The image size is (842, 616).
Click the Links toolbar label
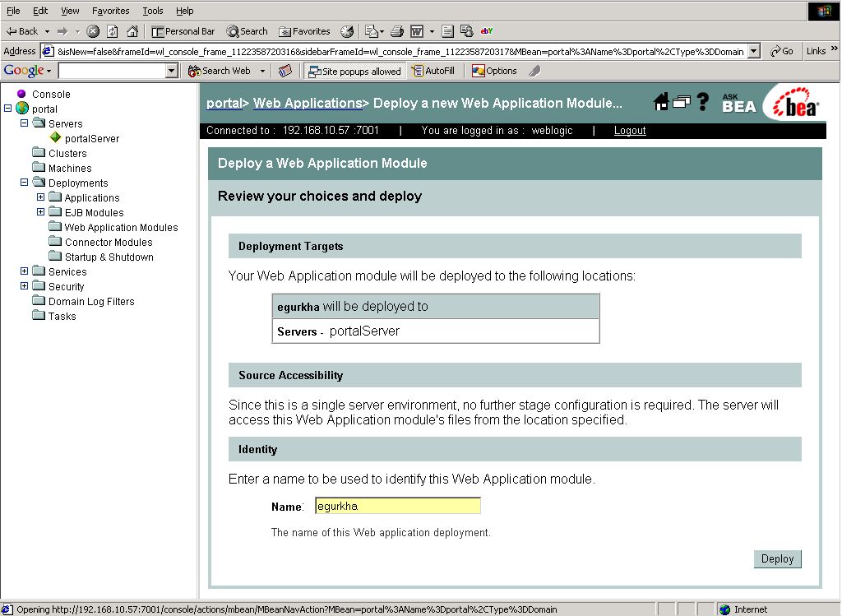[x=816, y=51]
